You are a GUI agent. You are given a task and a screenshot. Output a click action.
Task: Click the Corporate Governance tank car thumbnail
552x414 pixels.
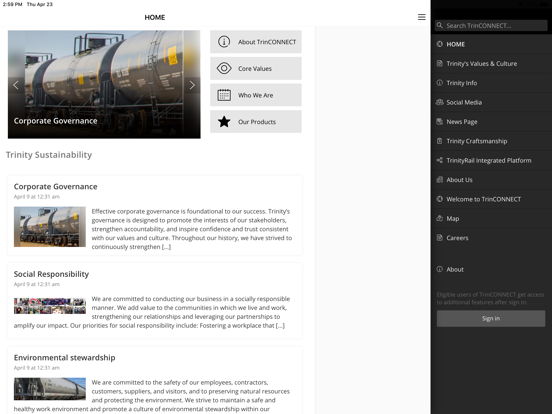[50, 227]
